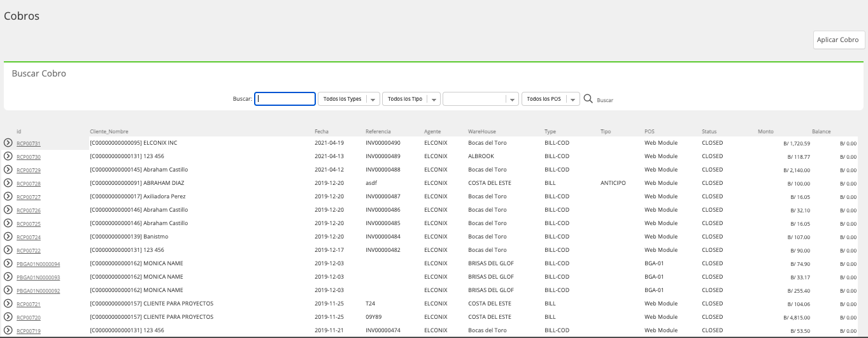Click amount cell B/ 4,815.00
Image resolution: width=868 pixels, height=338 pixels.
797,318
